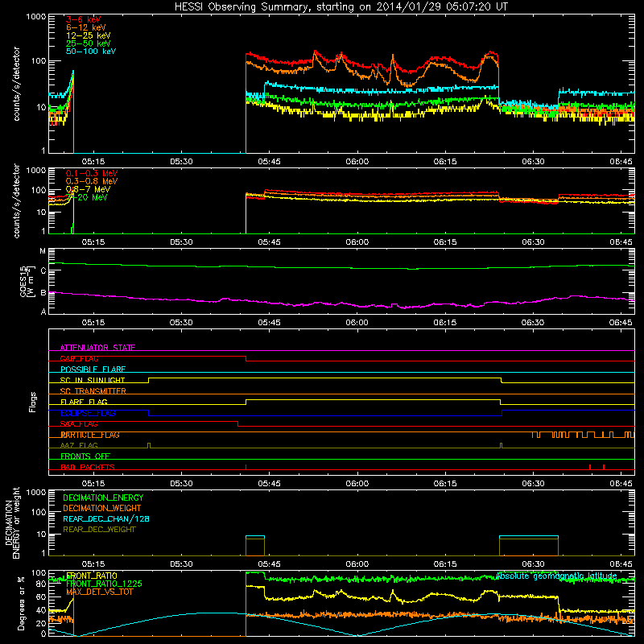Click the vertical Flags axis label

32,402
